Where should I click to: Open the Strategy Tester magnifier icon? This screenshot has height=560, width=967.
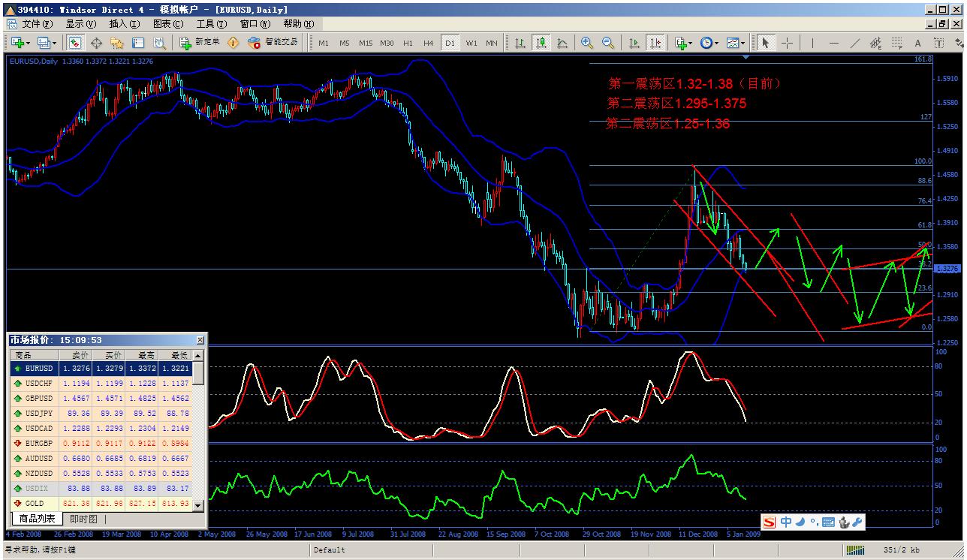(159, 43)
